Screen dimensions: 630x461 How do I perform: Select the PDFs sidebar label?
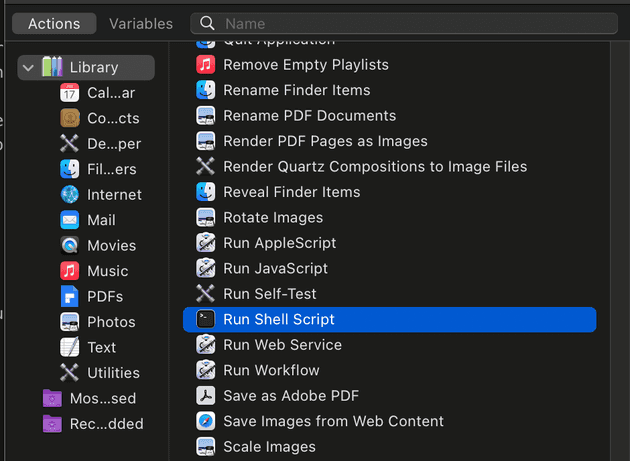click(105, 296)
